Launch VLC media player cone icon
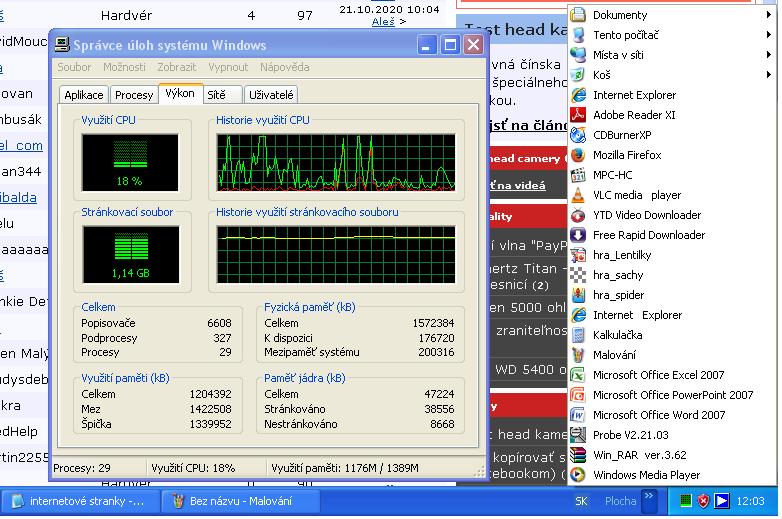 point(578,195)
